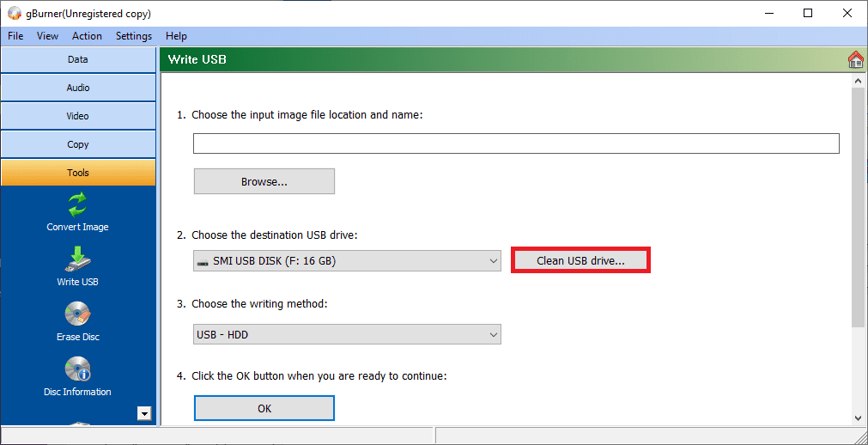Viewport: 868px width, 445px height.
Task: Switch to the Copy sidebar category
Action: [x=78, y=144]
